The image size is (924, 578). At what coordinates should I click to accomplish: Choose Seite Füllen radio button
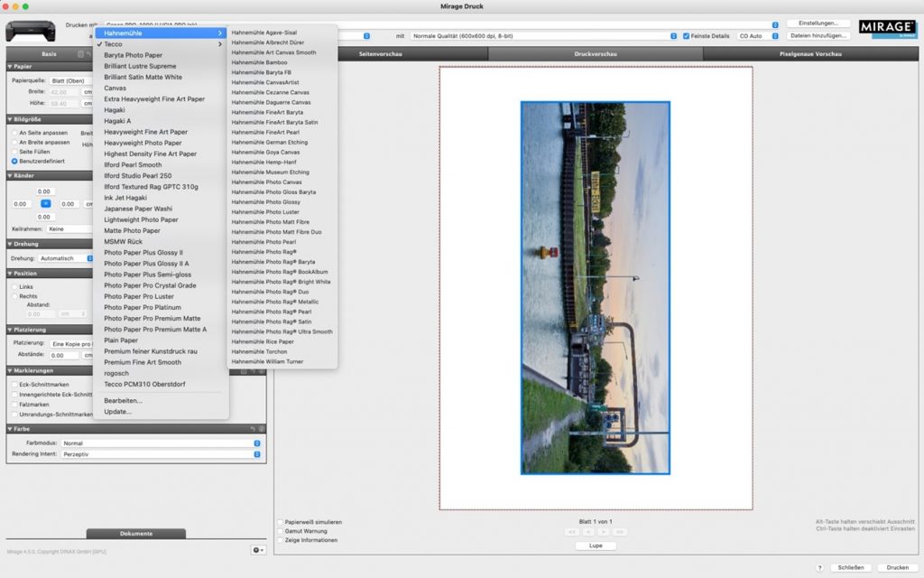tap(14, 152)
